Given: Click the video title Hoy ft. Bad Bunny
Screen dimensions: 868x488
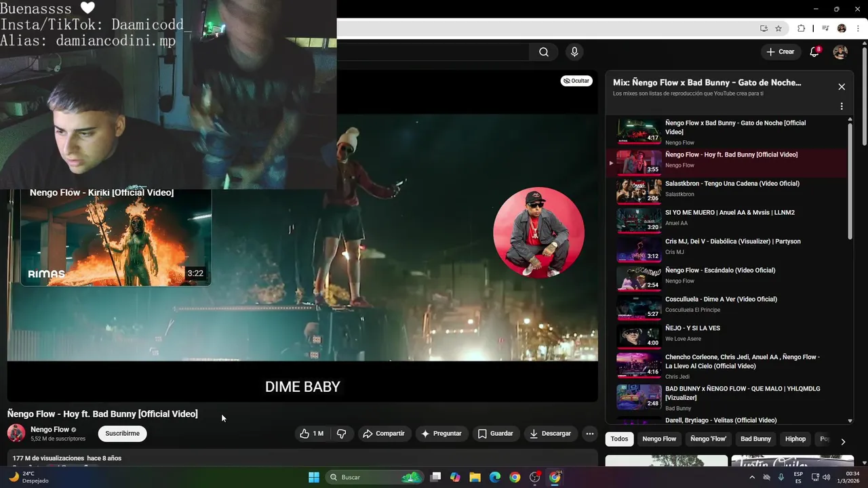Looking at the screenshot, I should coord(102,414).
